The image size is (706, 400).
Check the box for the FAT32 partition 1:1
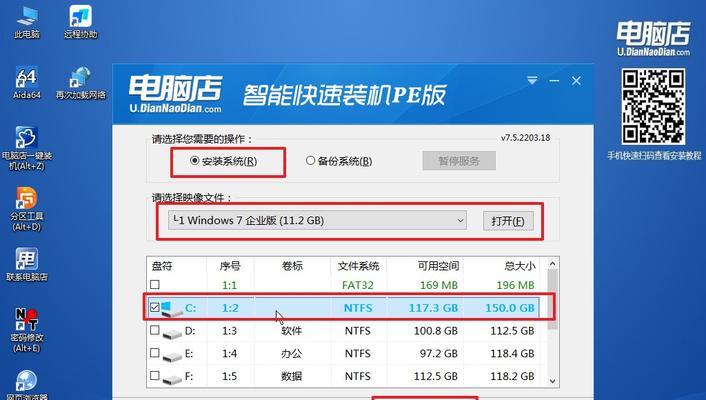[155, 285]
